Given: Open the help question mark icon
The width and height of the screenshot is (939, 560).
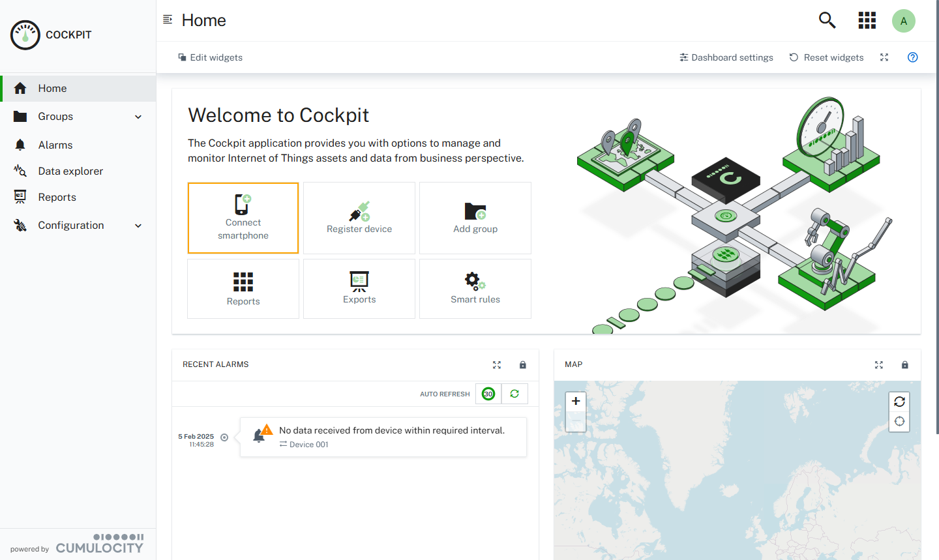Looking at the screenshot, I should click(912, 57).
